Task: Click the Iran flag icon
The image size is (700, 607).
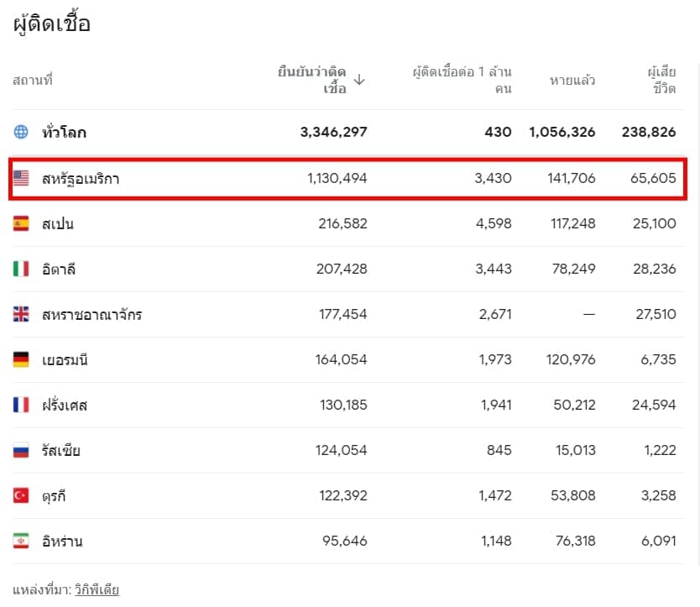Action: (21, 541)
